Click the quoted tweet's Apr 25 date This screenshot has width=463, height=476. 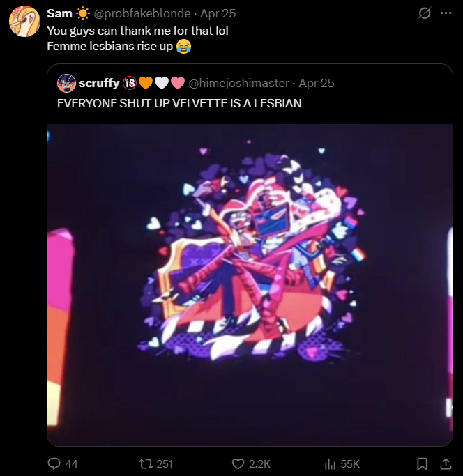click(x=317, y=83)
